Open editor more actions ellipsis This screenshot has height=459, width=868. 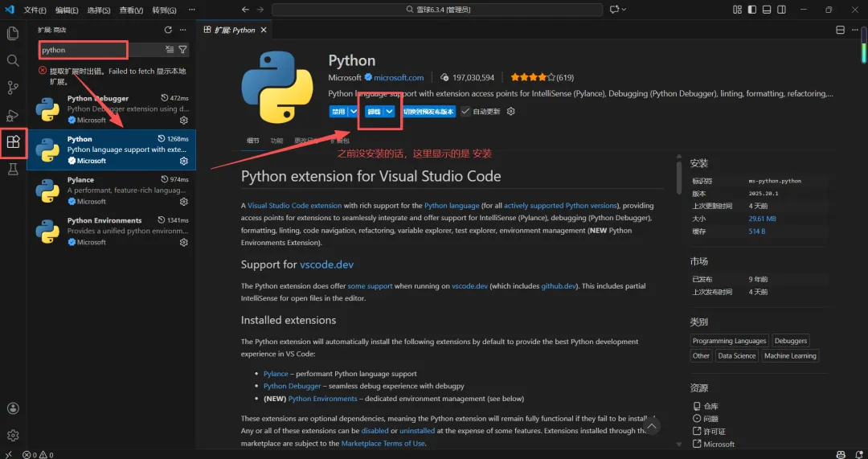point(856,30)
